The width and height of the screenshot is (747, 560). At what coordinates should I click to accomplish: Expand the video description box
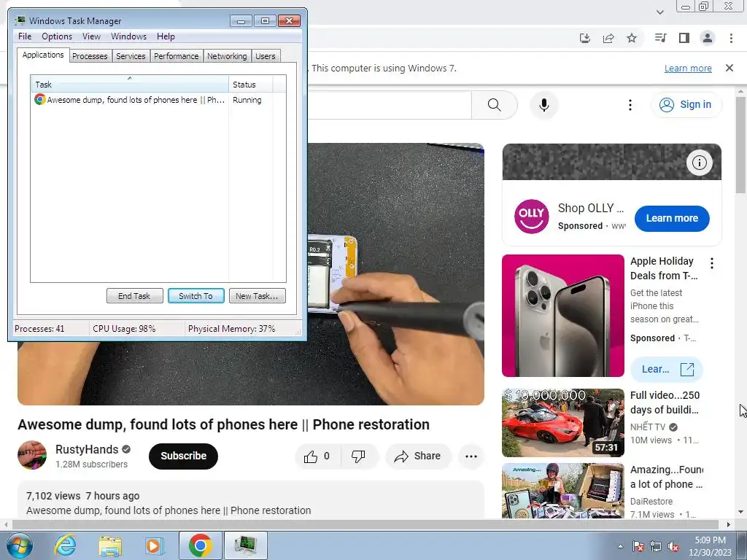251,500
